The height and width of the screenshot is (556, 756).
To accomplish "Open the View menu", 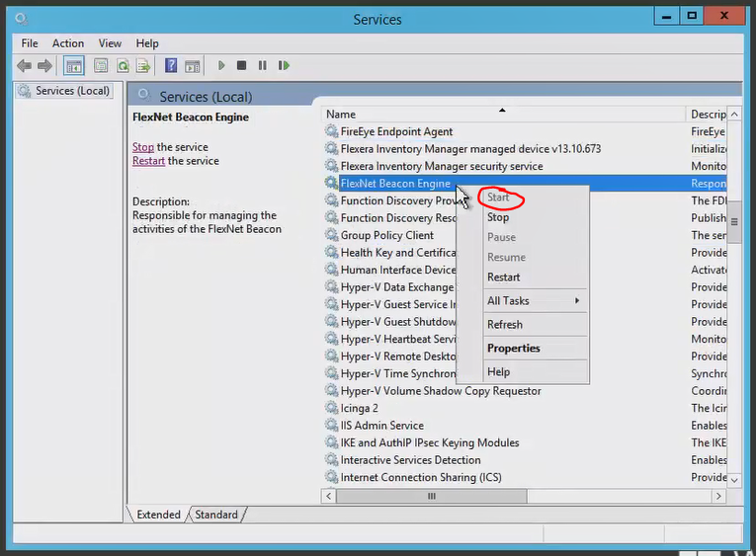I will pyautogui.click(x=110, y=43).
